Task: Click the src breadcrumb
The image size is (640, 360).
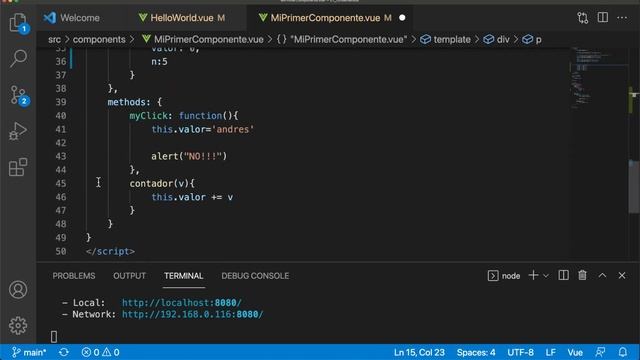Action: point(54,40)
